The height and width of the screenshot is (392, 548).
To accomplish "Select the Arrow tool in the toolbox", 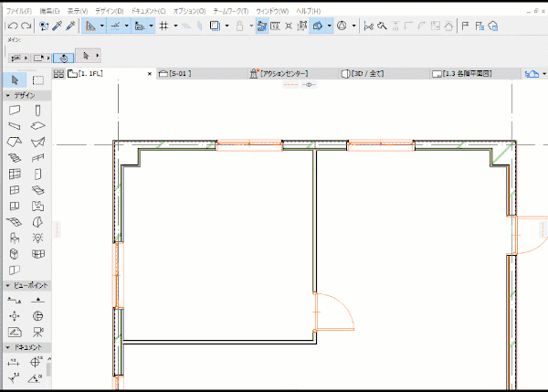I will [15, 80].
